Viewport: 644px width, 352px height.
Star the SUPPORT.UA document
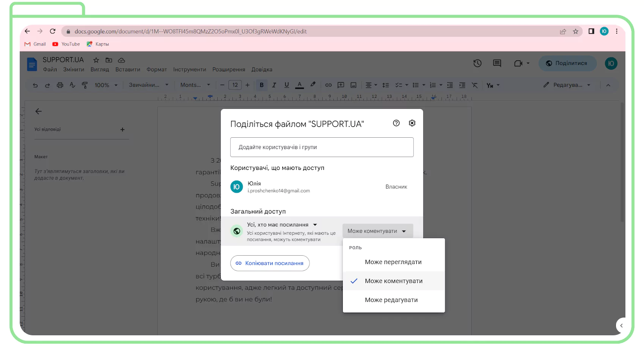coord(96,60)
